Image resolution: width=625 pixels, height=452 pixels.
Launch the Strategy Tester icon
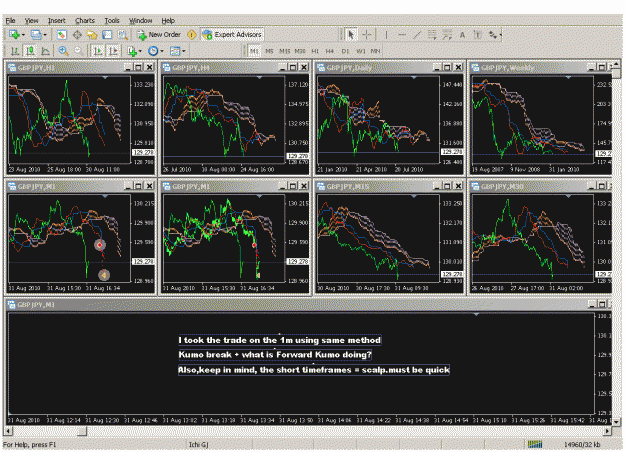point(122,35)
